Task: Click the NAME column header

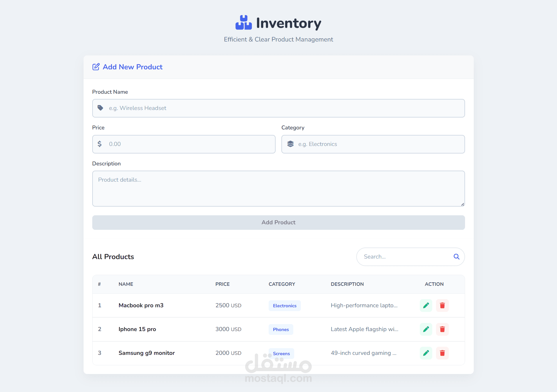Action: pos(126,284)
